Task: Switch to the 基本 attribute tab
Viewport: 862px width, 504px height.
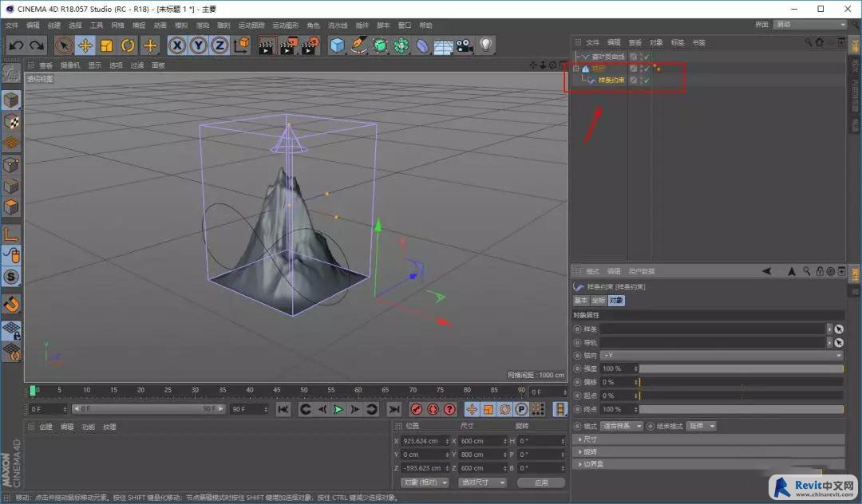Action: 581,301
